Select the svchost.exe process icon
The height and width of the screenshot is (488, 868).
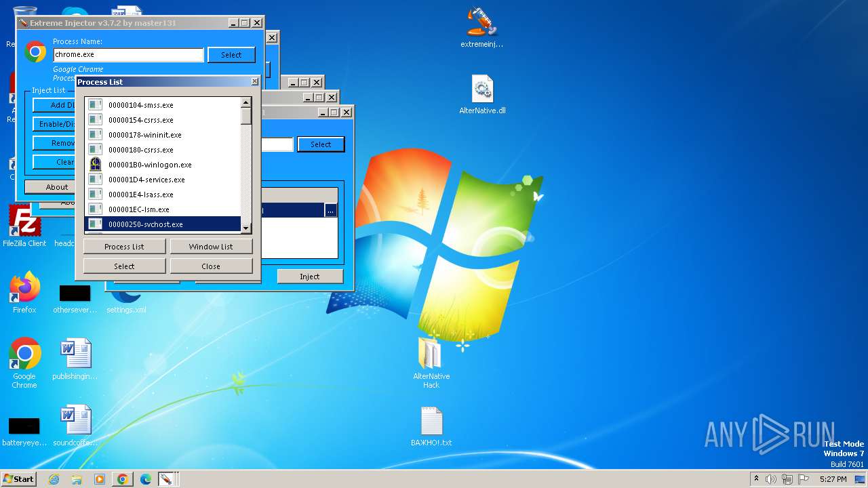[x=96, y=224]
